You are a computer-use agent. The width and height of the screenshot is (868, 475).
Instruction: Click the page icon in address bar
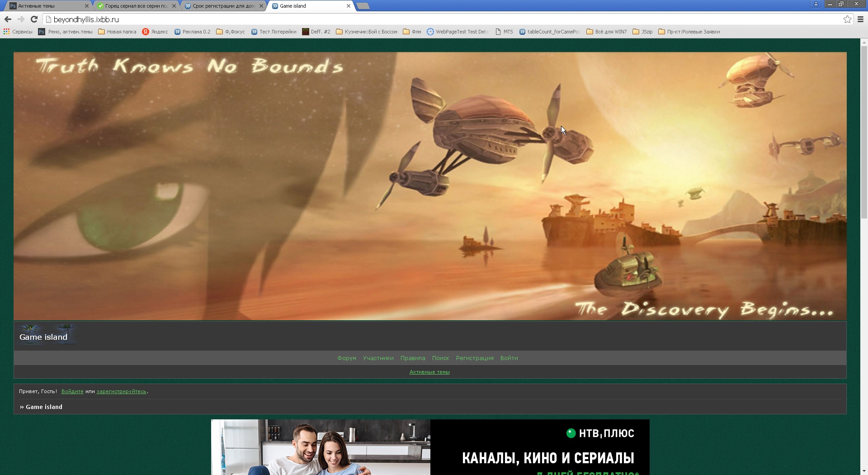click(x=48, y=19)
